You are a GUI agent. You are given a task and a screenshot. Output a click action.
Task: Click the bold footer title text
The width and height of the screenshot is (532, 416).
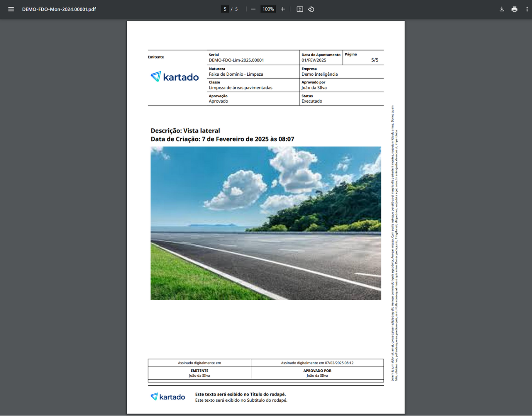tap(240, 394)
